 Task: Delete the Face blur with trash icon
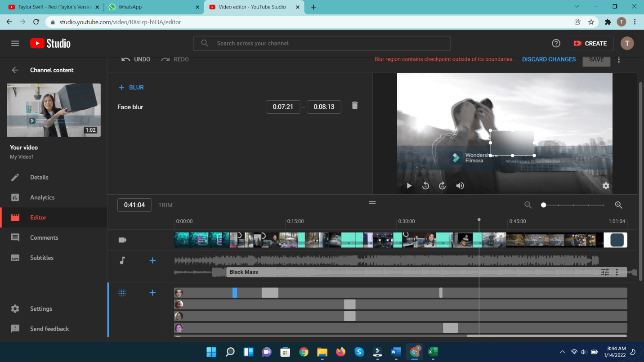click(355, 105)
